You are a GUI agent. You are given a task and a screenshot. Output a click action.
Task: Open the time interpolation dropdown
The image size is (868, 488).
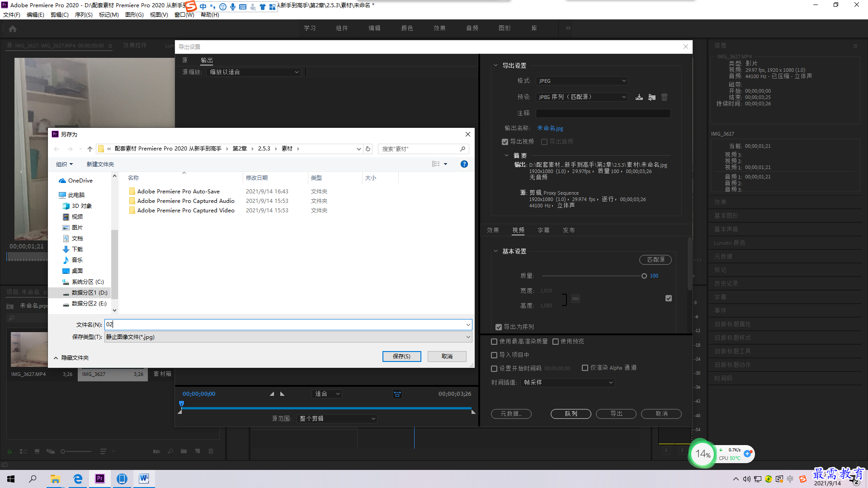tap(568, 383)
